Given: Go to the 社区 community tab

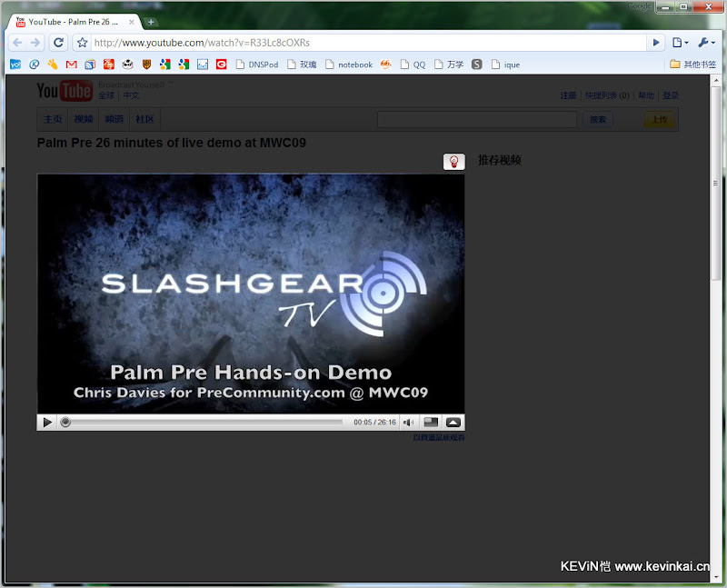Looking at the screenshot, I should click(144, 119).
